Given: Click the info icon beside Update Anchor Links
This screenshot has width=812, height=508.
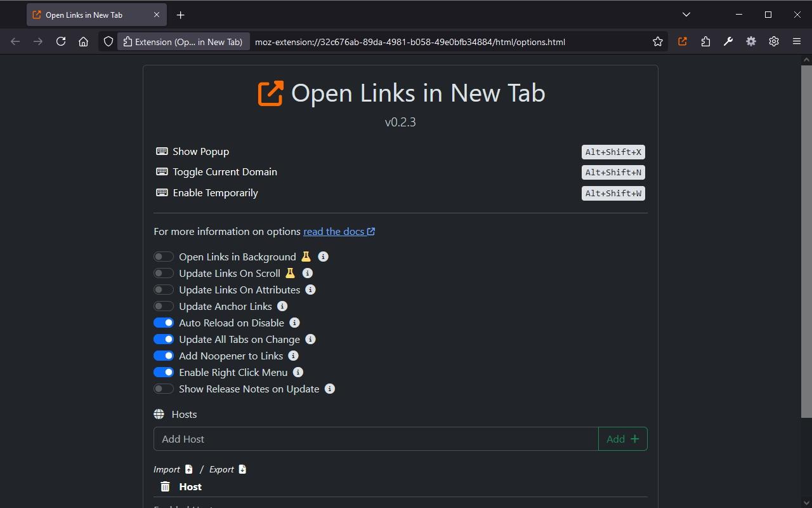Looking at the screenshot, I should tap(282, 306).
